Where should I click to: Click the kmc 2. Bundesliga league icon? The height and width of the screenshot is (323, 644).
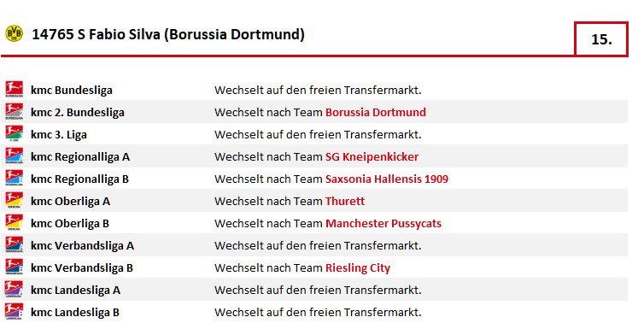pyautogui.click(x=14, y=111)
